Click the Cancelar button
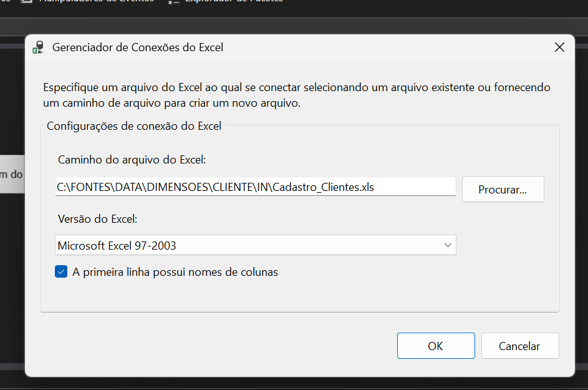The image size is (588, 390). tap(520, 346)
